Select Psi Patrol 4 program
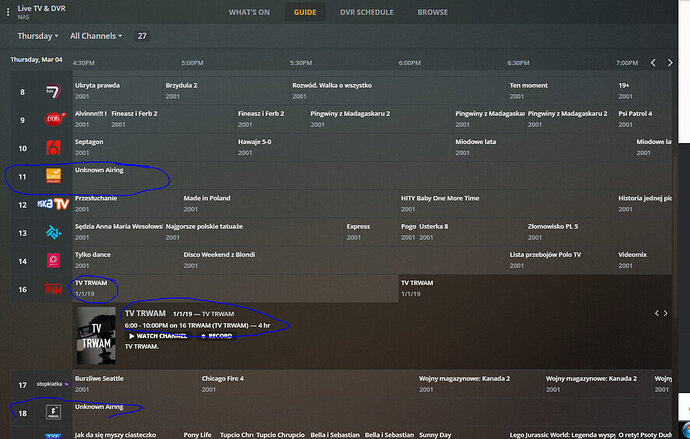The width and height of the screenshot is (690, 439). point(644,119)
